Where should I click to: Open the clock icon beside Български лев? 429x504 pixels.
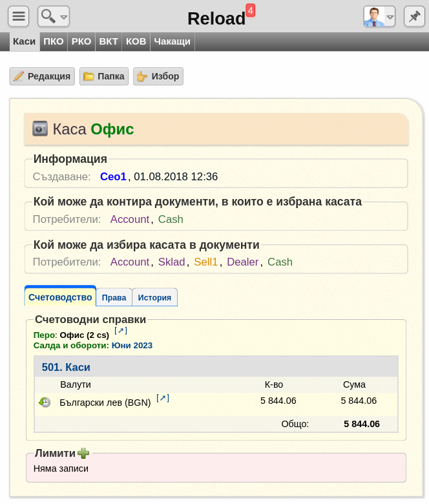45,402
